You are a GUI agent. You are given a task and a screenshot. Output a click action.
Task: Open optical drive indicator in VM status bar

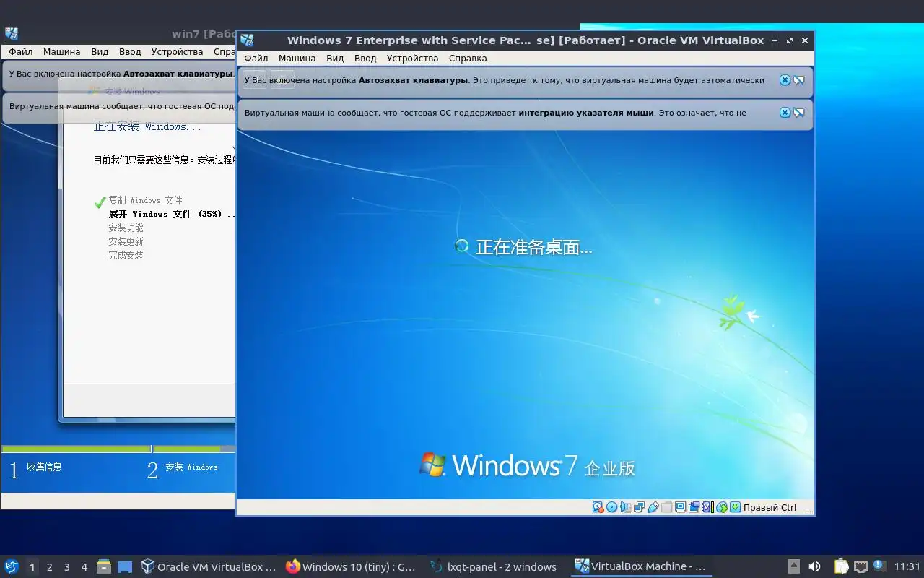pos(611,507)
